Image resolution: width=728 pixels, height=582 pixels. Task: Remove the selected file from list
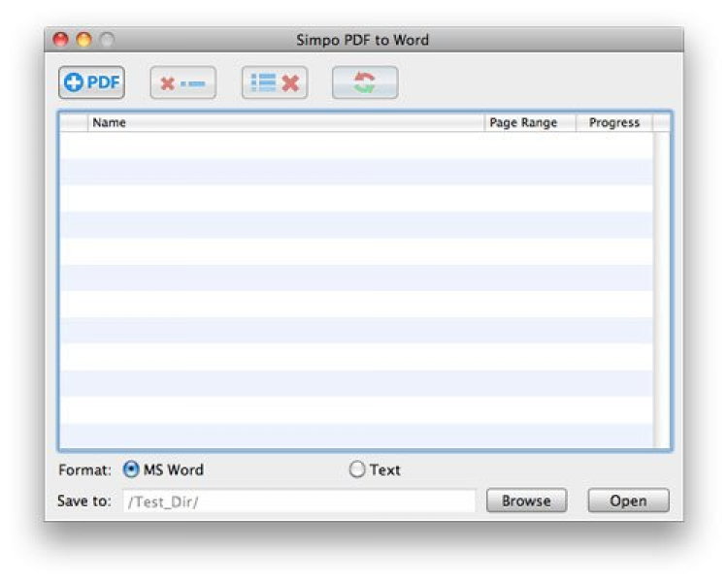pos(182,83)
